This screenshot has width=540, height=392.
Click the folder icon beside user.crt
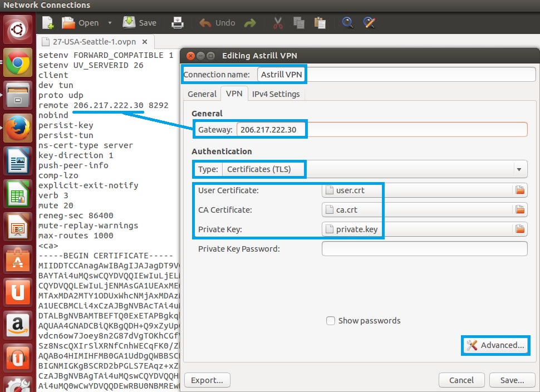tap(520, 190)
